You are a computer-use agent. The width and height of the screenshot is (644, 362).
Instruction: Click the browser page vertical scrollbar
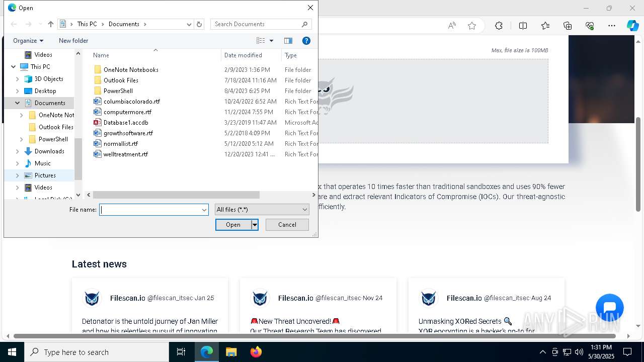coord(638,164)
